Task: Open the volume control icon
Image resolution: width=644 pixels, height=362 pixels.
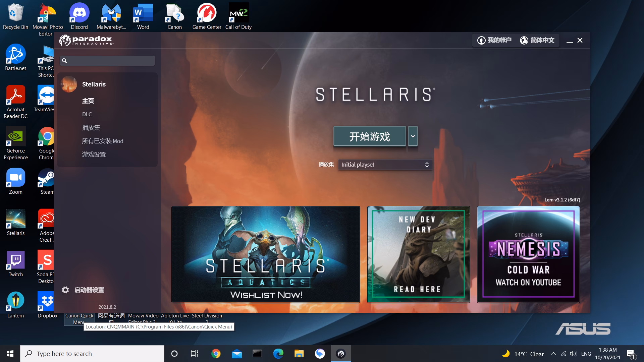Action: pos(573,354)
